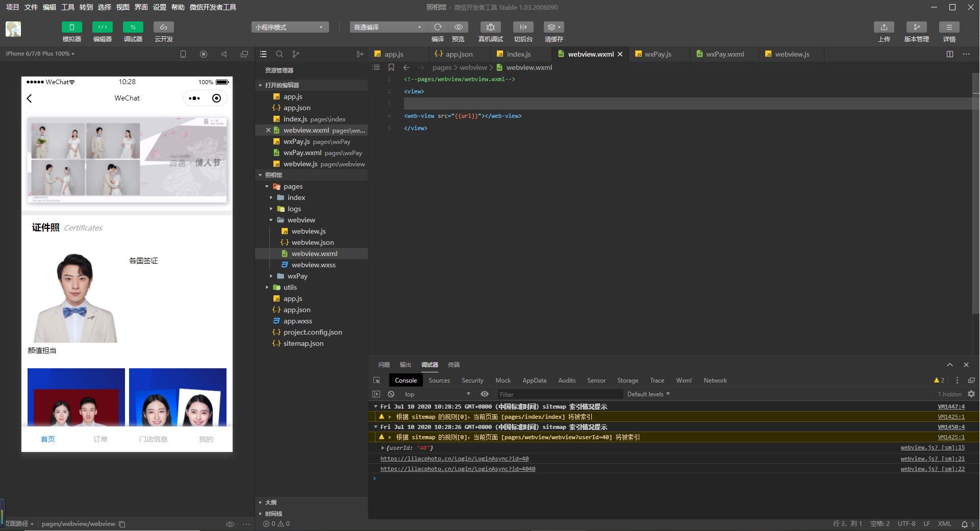The width and height of the screenshot is (980, 531).
Task: Collapse the pages folder
Action: (x=267, y=187)
